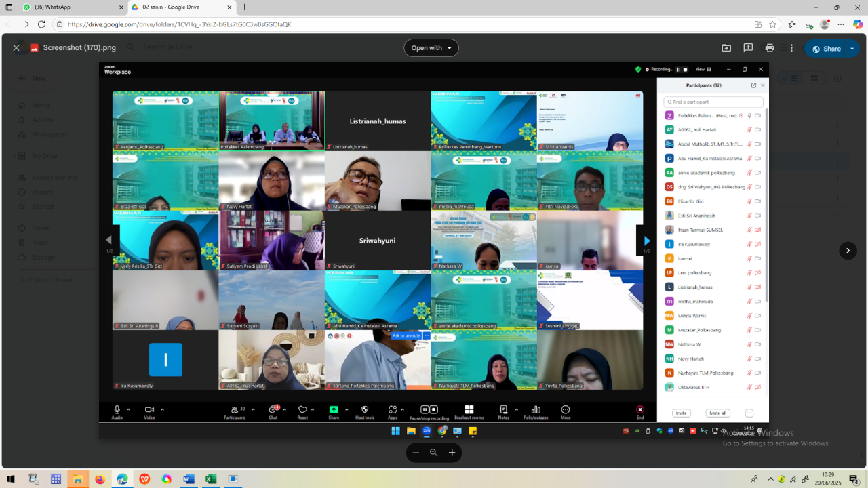This screenshot has width=868, height=488.
Task: Reset zoom with magnifier icon
Action: (434, 453)
